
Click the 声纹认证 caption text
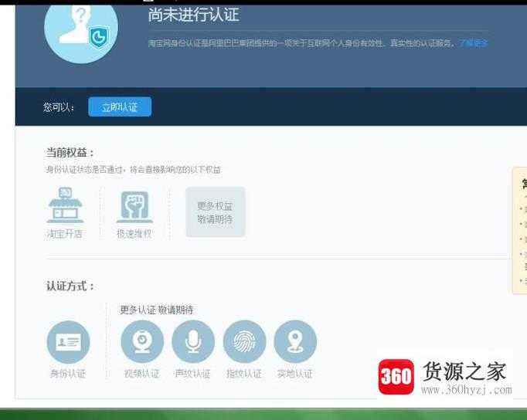click(193, 374)
